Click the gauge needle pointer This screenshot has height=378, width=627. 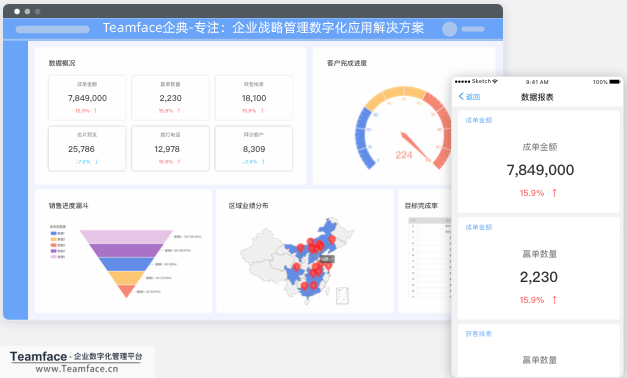pos(415,146)
